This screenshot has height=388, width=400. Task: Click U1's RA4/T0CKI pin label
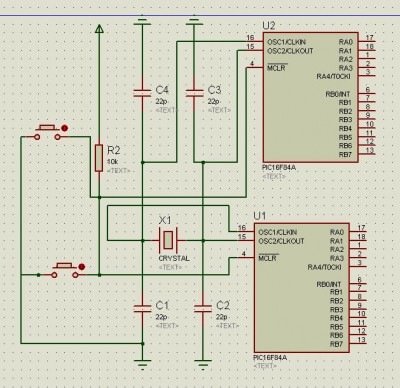coord(325,267)
